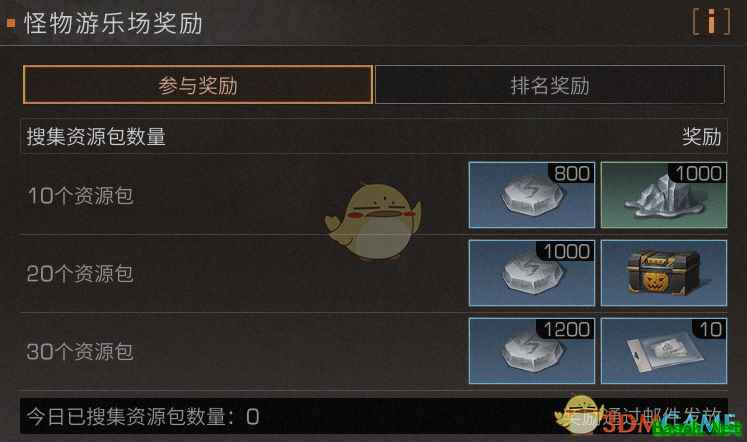Open the pumpkin treasure chest reward
The image size is (747, 442).
[x=664, y=273]
